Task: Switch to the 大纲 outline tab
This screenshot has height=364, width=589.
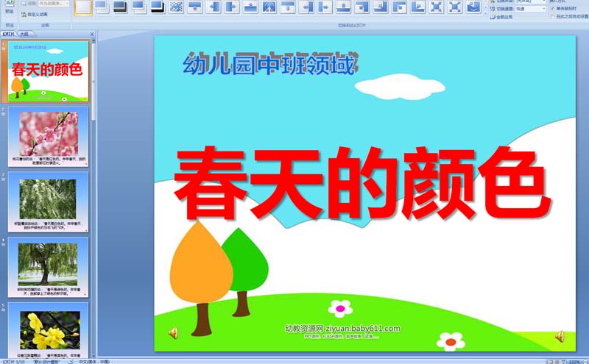Action: (x=24, y=34)
